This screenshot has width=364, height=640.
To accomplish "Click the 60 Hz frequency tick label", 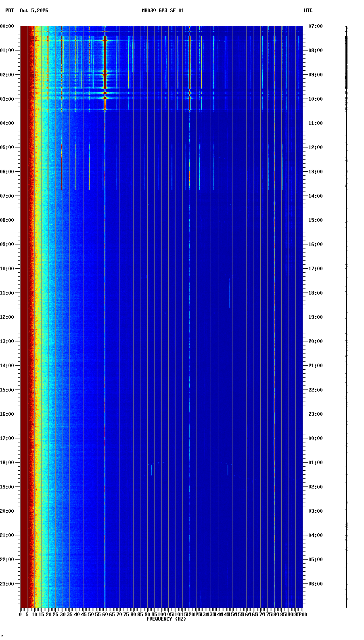I will click(105, 615).
